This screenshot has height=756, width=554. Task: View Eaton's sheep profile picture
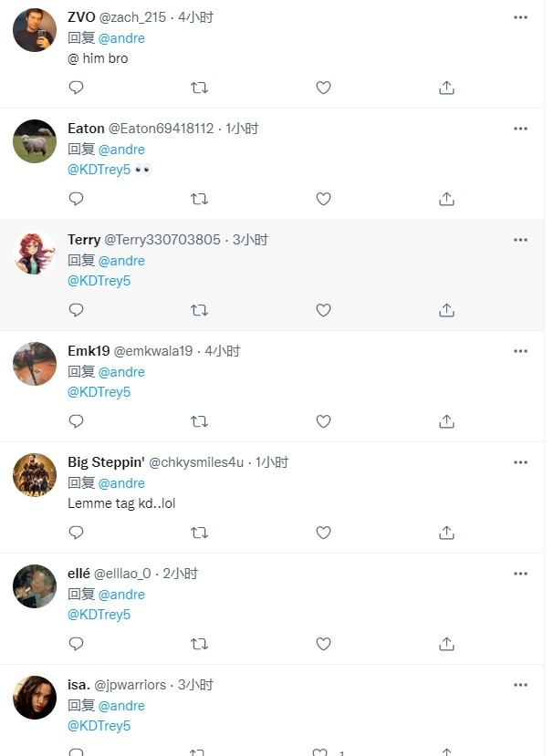(x=35, y=141)
